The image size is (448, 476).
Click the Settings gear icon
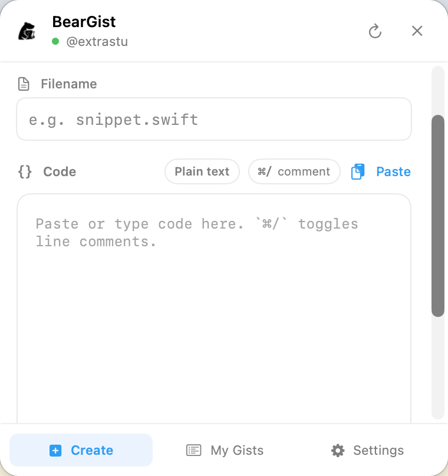(338, 451)
